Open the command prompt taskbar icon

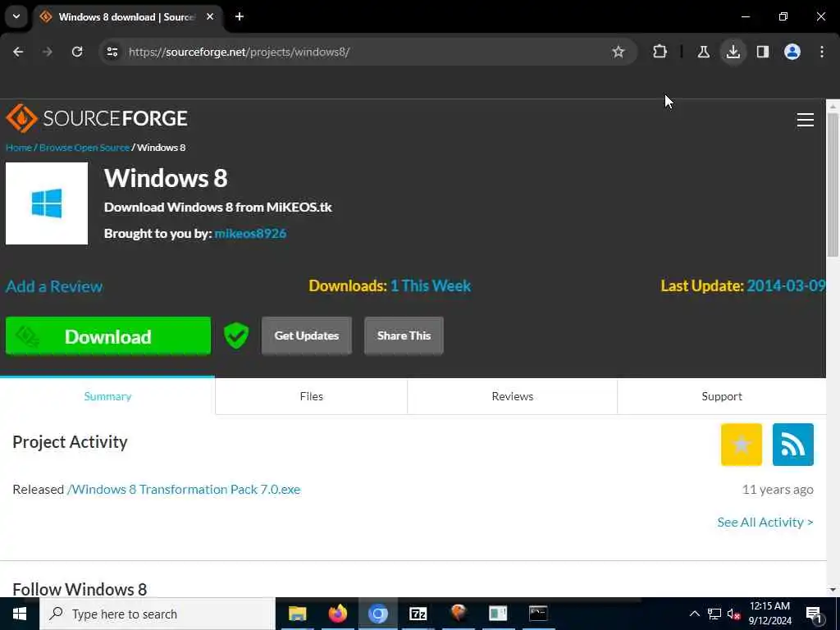pos(538,614)
